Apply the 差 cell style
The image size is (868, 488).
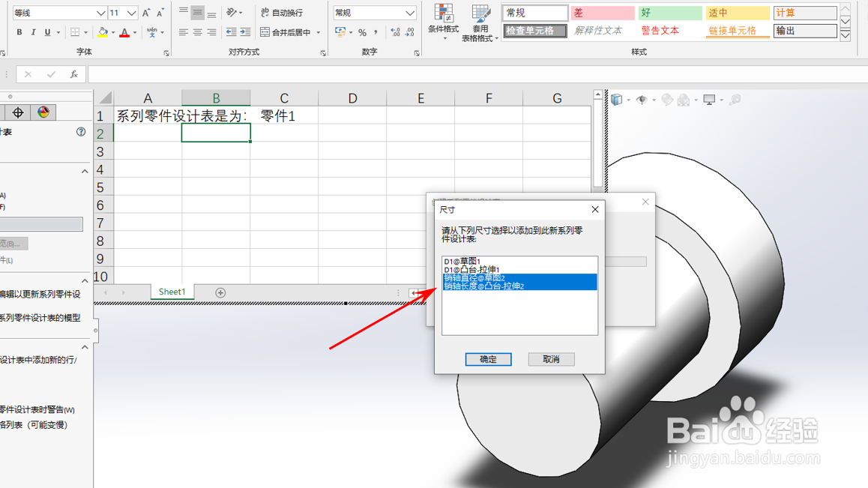603,12
